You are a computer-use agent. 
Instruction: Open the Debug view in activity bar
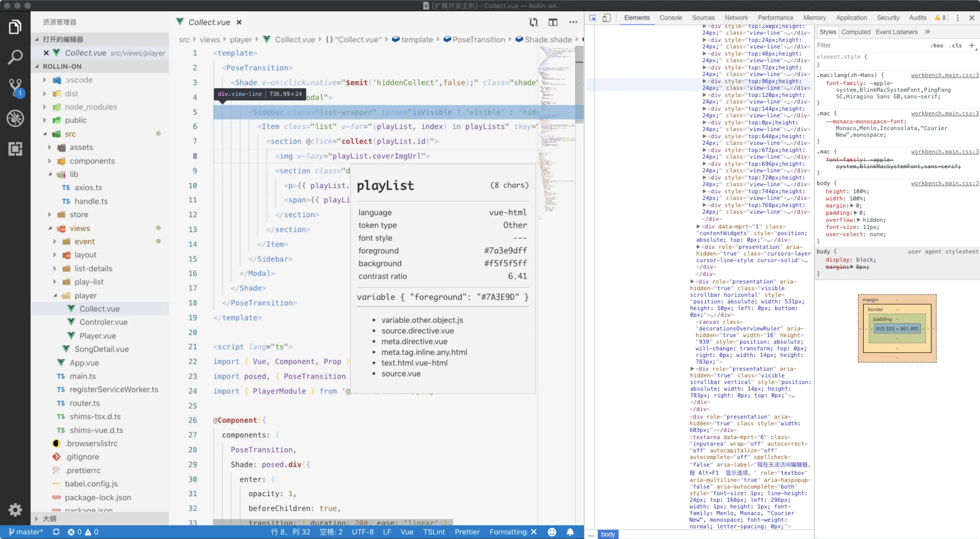coord(15,118)
